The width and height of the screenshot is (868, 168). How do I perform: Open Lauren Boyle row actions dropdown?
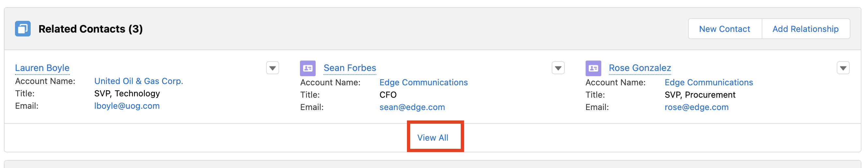tap(272, 68)
